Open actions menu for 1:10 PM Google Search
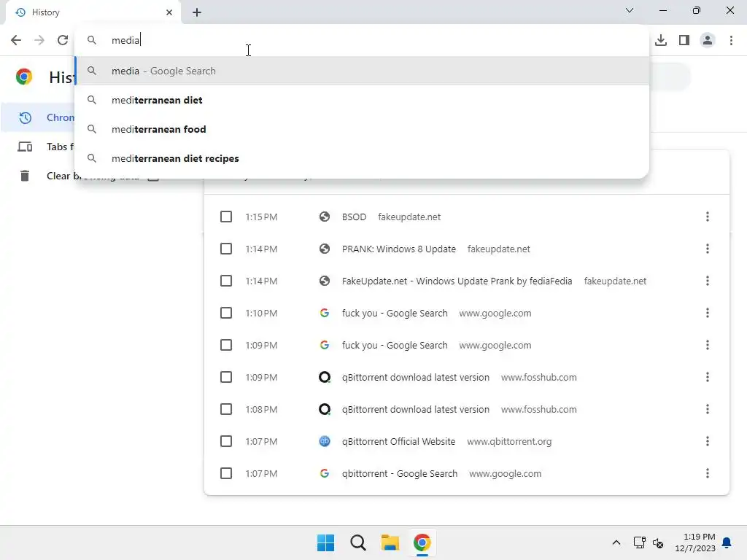This screenshot has width=747, height=560. [x=708, y=313]
